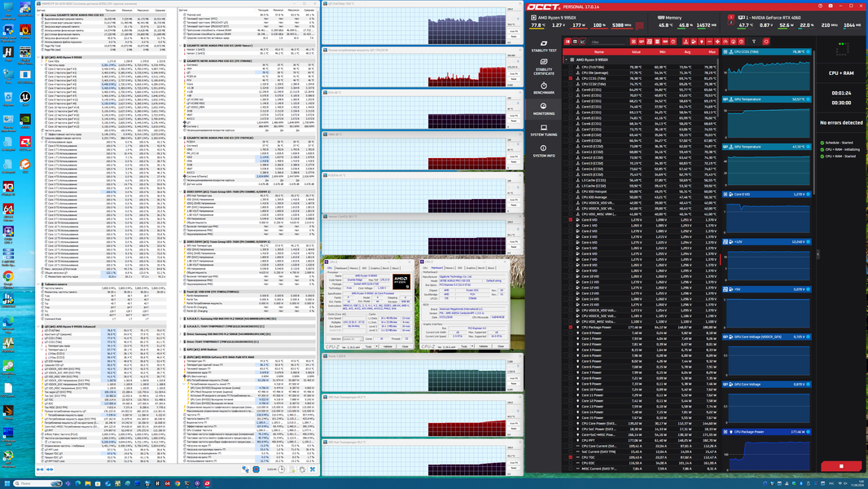Viewport: 868px width, 489px height.
Task: Select System Info in the OCCT sidebar
Action: [544, 151]
